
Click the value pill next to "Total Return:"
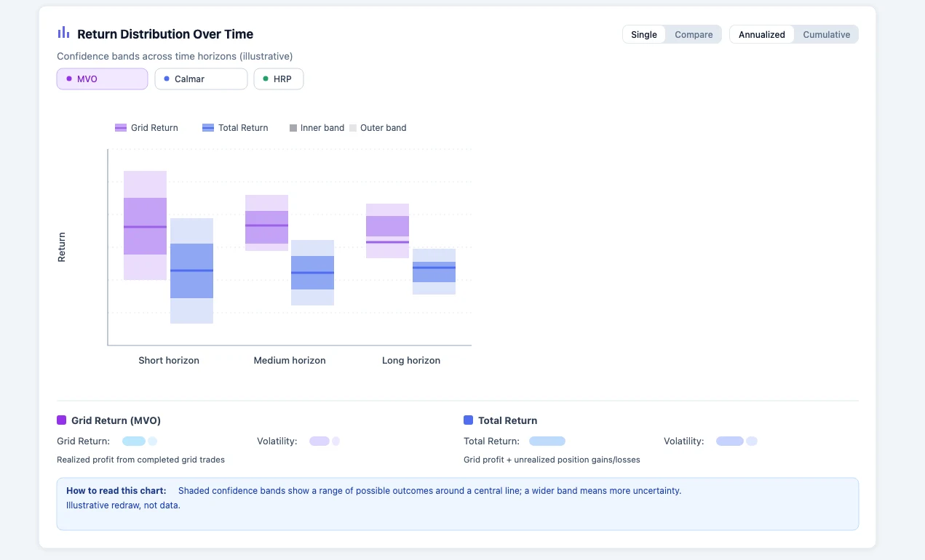(x=547, y=441)
